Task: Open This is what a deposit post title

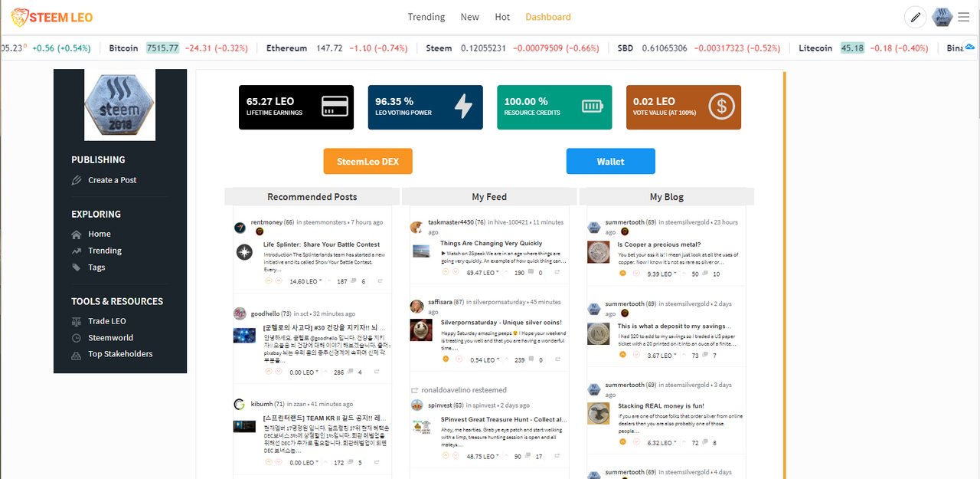Action: 674,326
